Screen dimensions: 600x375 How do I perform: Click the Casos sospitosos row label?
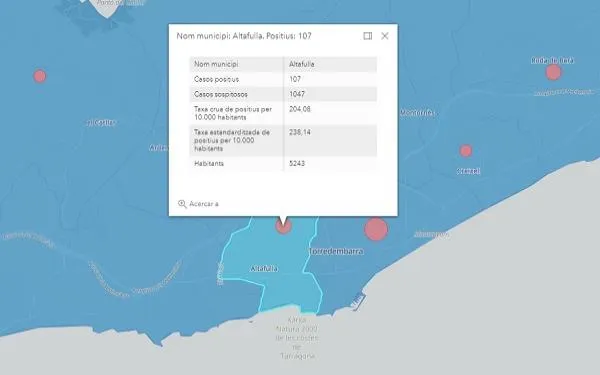pos(221,94)
